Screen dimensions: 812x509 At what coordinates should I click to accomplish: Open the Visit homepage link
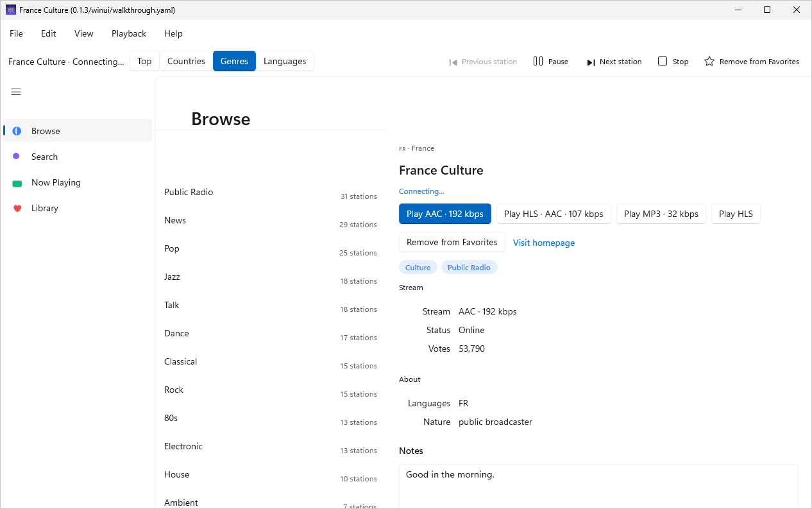pyautogui.click(x=544, y=243)
